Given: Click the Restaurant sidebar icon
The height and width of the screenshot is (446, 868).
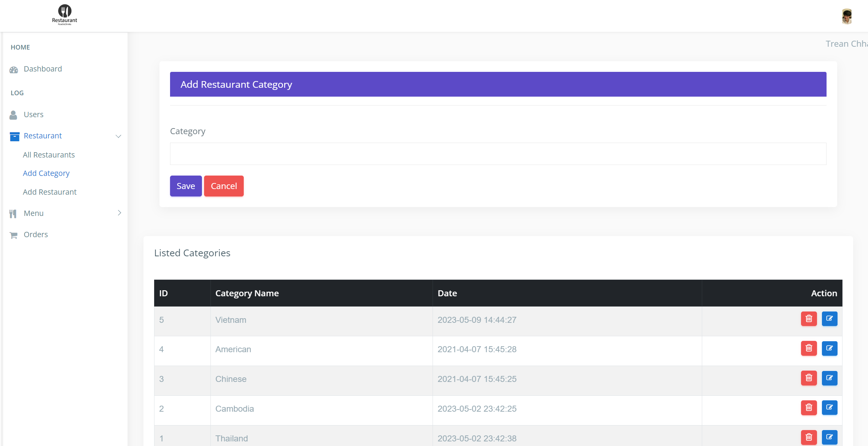Looking at the screenshot, I should pyautogui.click(x=14, y=136).
